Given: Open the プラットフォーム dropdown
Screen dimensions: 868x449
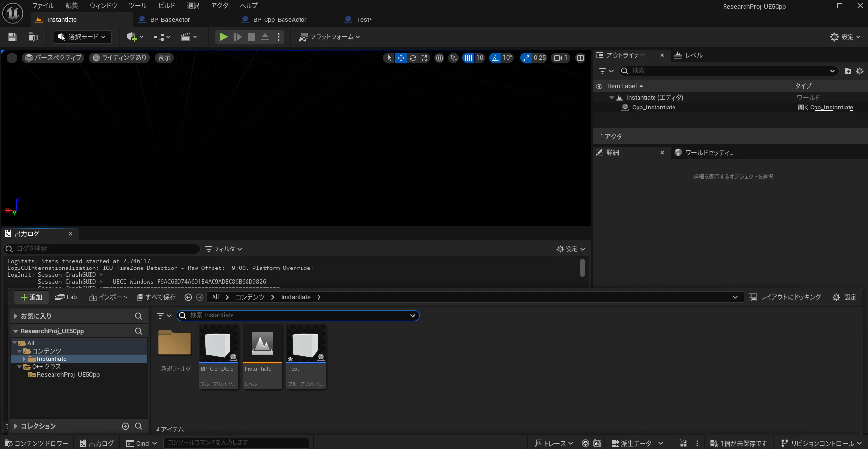Looking at the screenshot, I should 330,37.
